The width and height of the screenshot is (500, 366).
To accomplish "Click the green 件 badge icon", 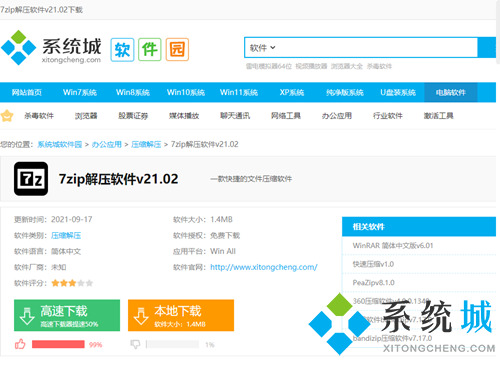I will pyautogui.click(x=150, y=50).
